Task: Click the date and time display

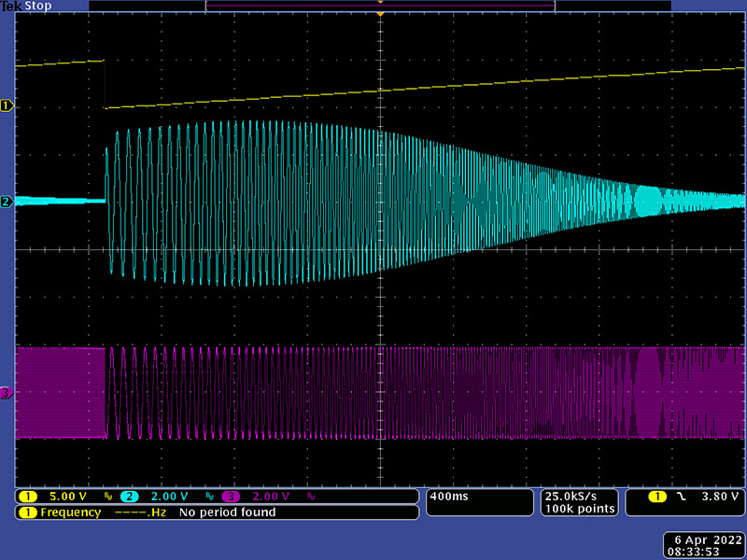Action: pyautogui.click(x=704, y=545)
